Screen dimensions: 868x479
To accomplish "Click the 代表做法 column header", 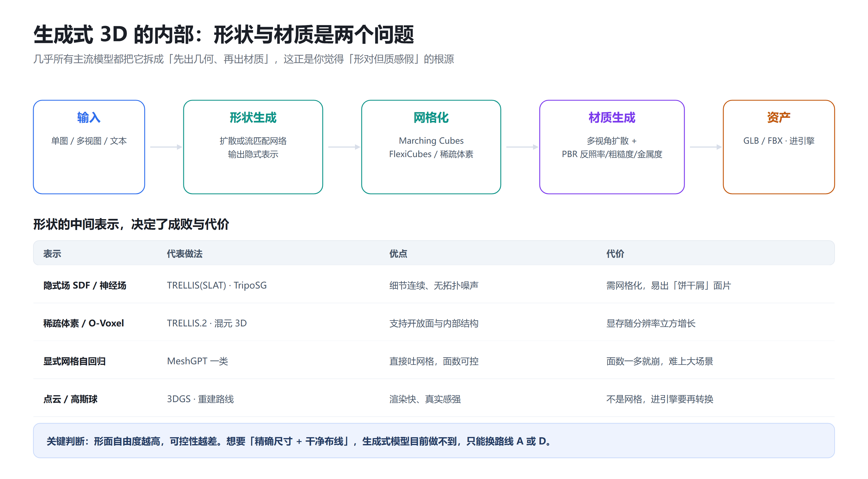I will [185, 254].
